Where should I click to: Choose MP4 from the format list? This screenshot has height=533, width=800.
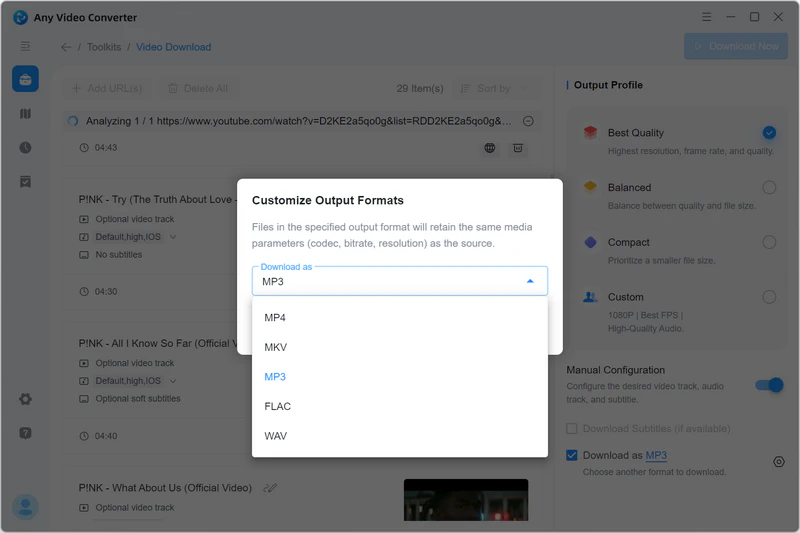(x=275, y=318)
